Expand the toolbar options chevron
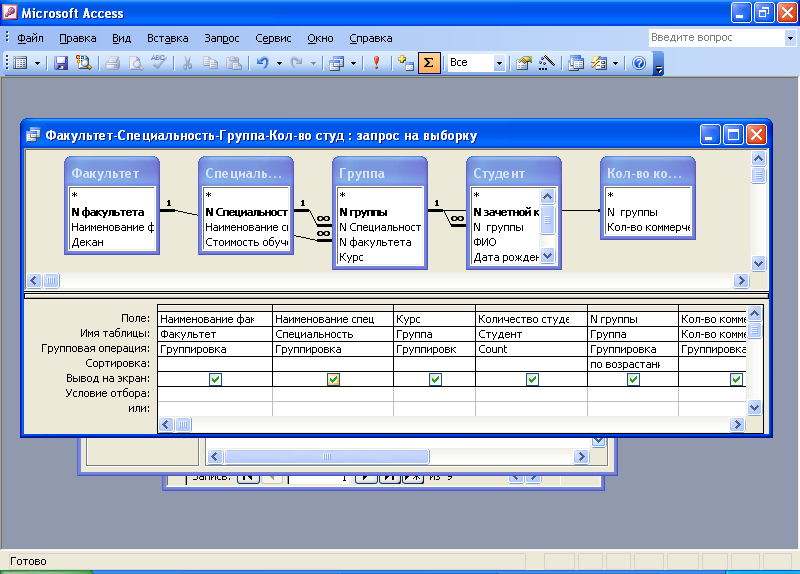Viewport: 800px width, 574px height. tap(659, 63)
